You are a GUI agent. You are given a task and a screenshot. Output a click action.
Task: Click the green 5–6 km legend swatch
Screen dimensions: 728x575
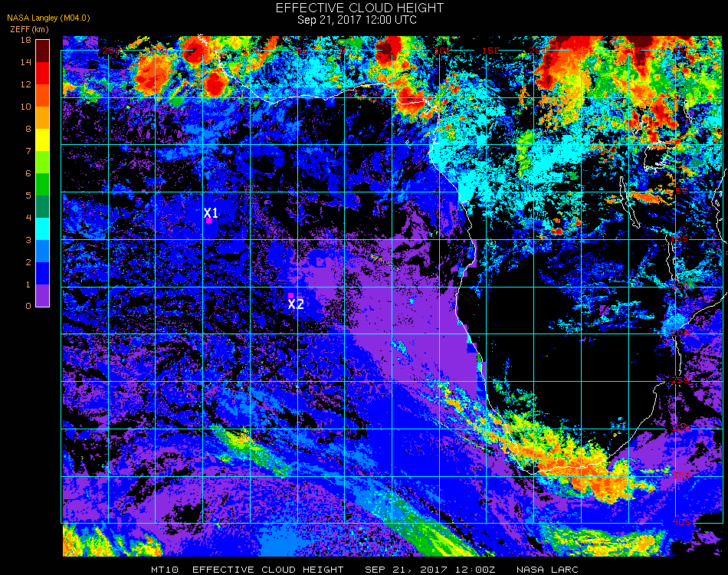(x=42, y=185)
